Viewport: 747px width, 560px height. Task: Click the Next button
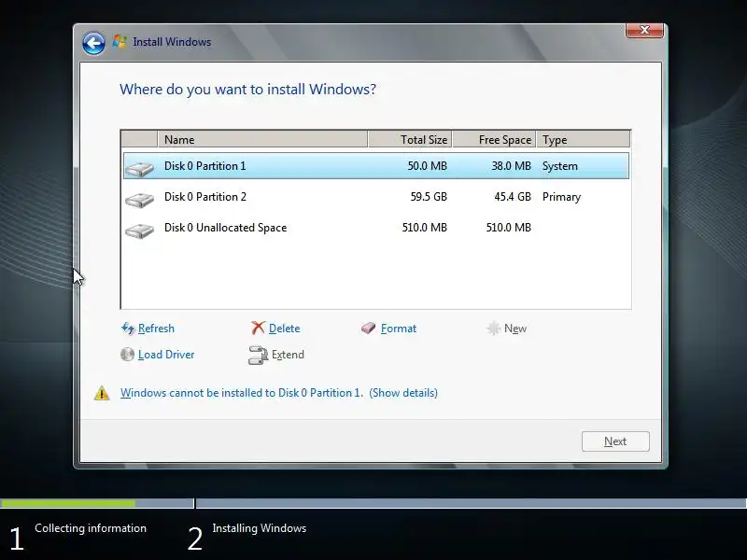tap(615, 441)
